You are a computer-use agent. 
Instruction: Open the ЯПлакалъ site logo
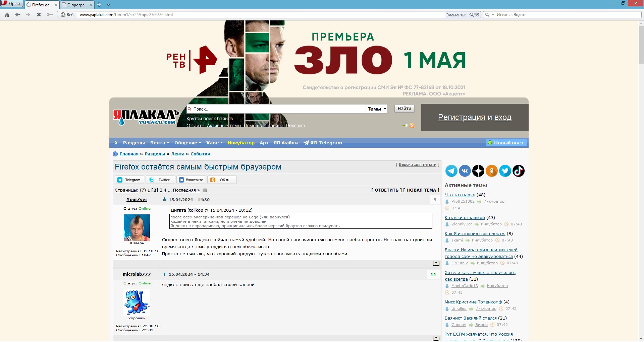[x=146, y=117]
